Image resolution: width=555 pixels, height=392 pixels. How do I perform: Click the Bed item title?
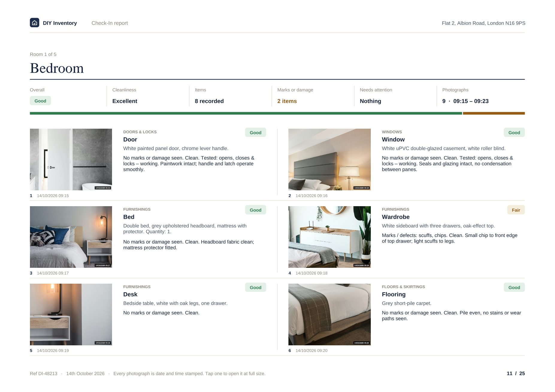click(129, 217)
